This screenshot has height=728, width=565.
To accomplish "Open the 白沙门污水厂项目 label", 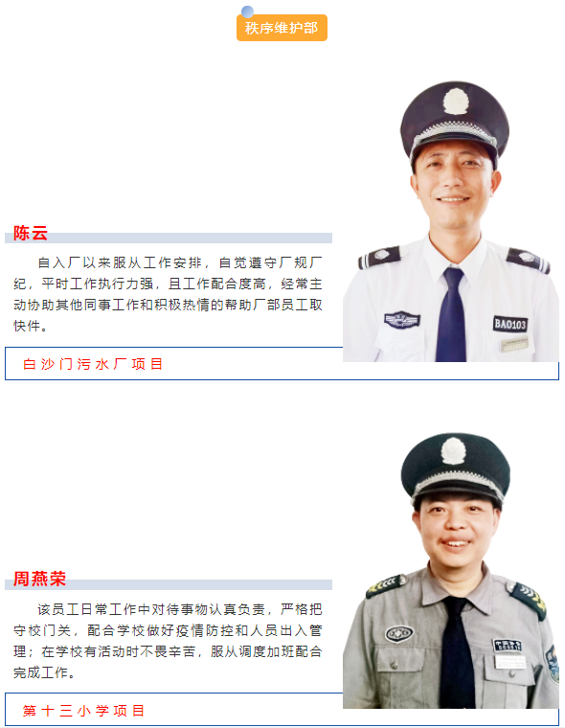I will pyautogui.click(x=93, y=364).
